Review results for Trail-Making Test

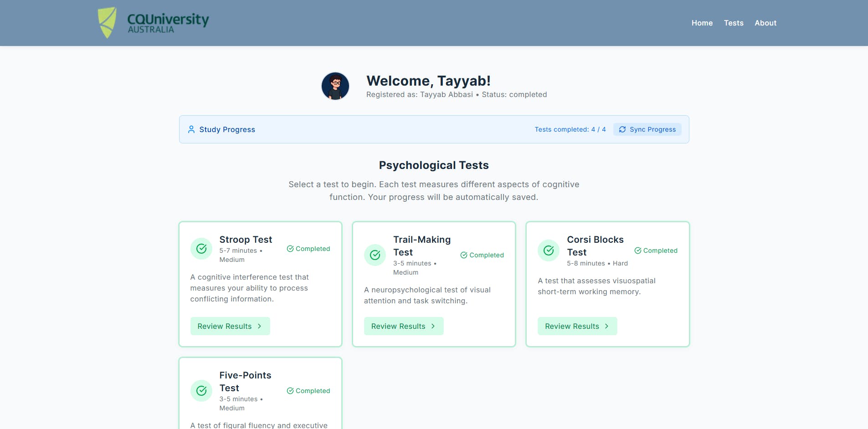tap(404, 326)
